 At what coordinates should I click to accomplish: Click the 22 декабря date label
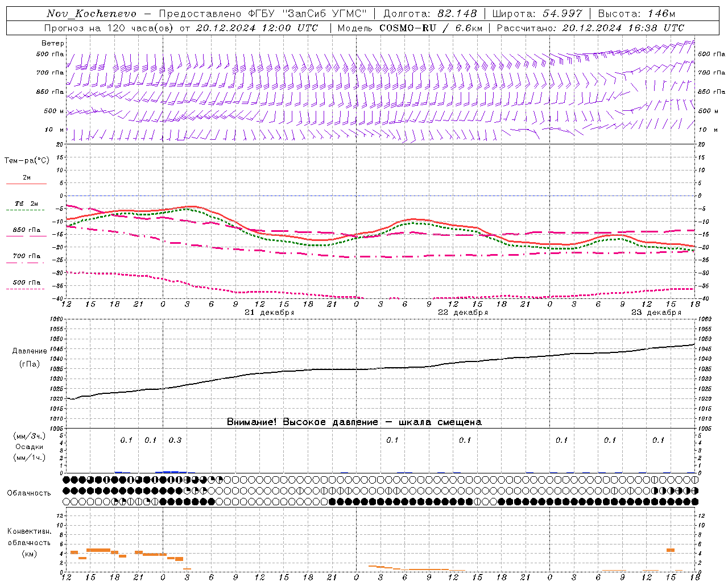click(x=462, y=313)
